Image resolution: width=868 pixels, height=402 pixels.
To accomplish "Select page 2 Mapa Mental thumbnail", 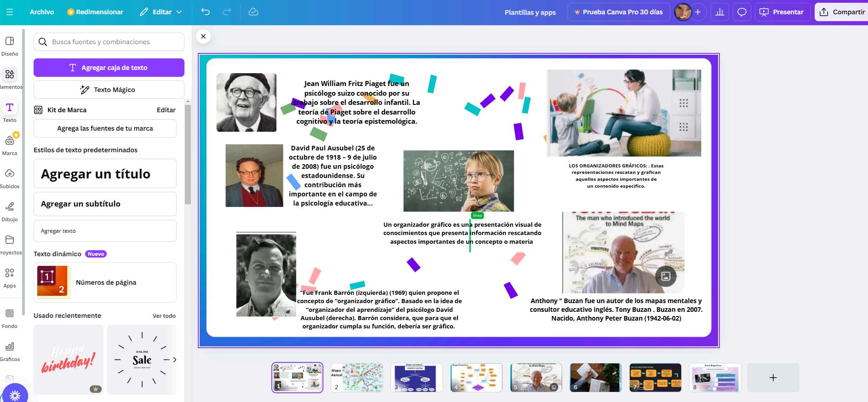I will (x=357, y=378).
